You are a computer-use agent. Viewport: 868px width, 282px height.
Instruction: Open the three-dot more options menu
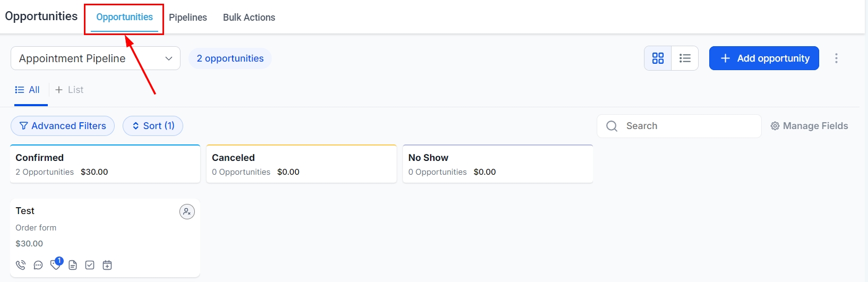pos(836,58)
